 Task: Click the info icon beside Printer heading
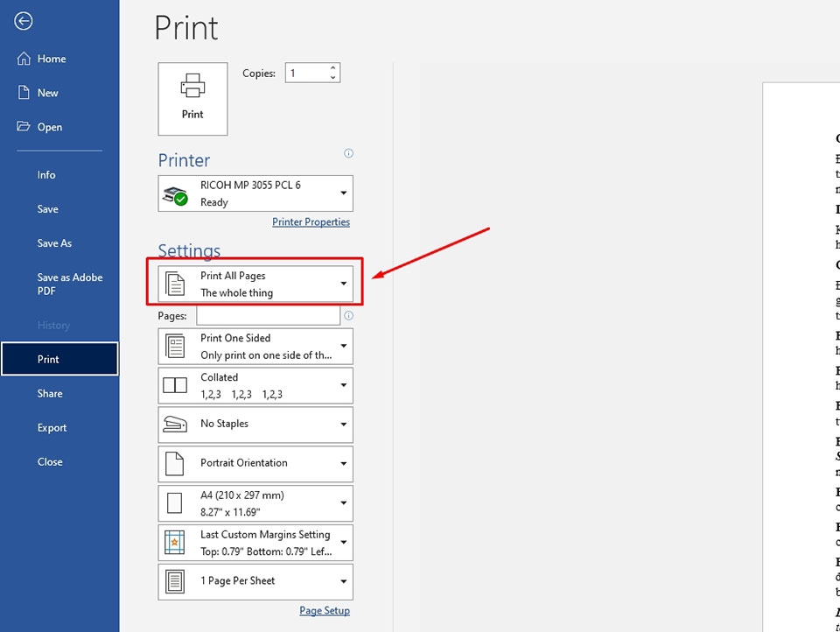348,153
